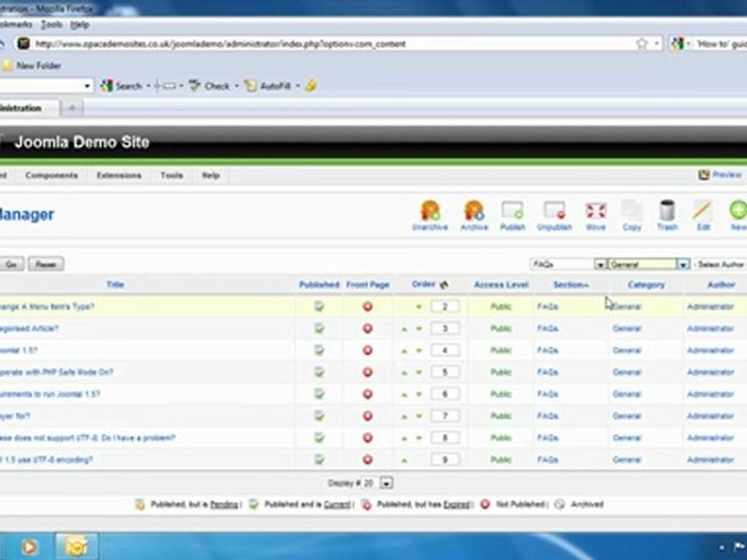This screenshot has width=747, height=560.
Task: Click the Check spelling toolbar icon
Action: (x=195, y=86)
